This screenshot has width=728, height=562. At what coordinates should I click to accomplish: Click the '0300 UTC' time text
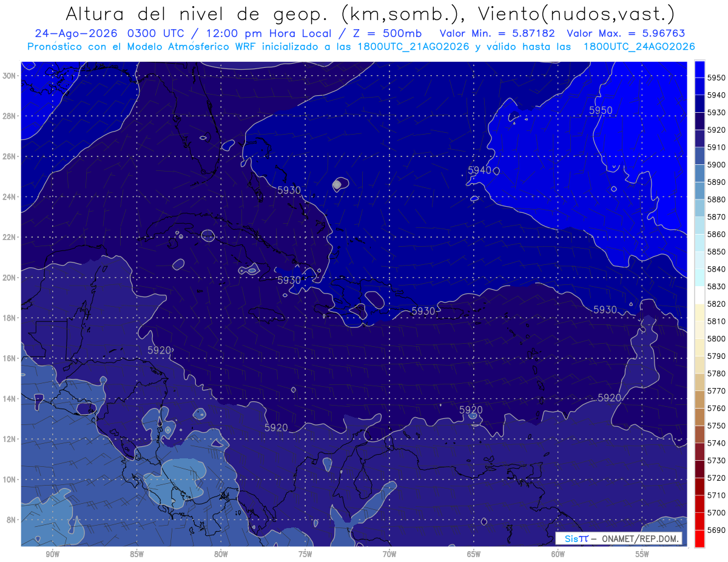[158, 33]
